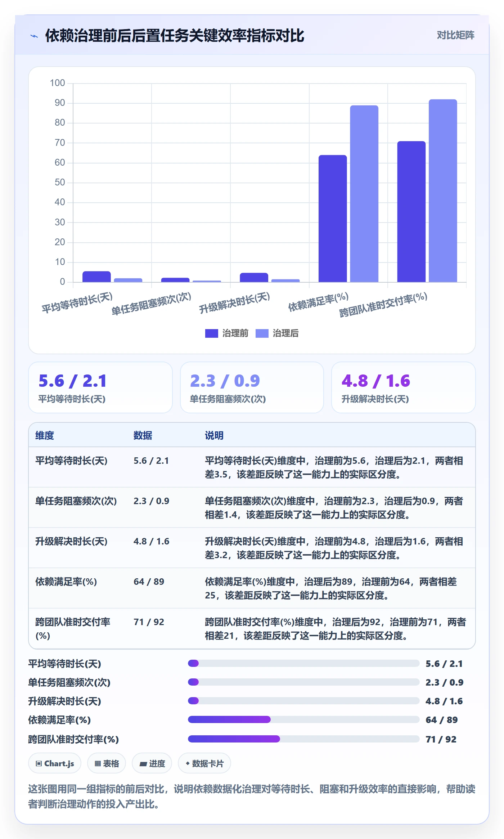Select table cell 4.8 / 1.6
504x839 pixels.
pos(151,541)
